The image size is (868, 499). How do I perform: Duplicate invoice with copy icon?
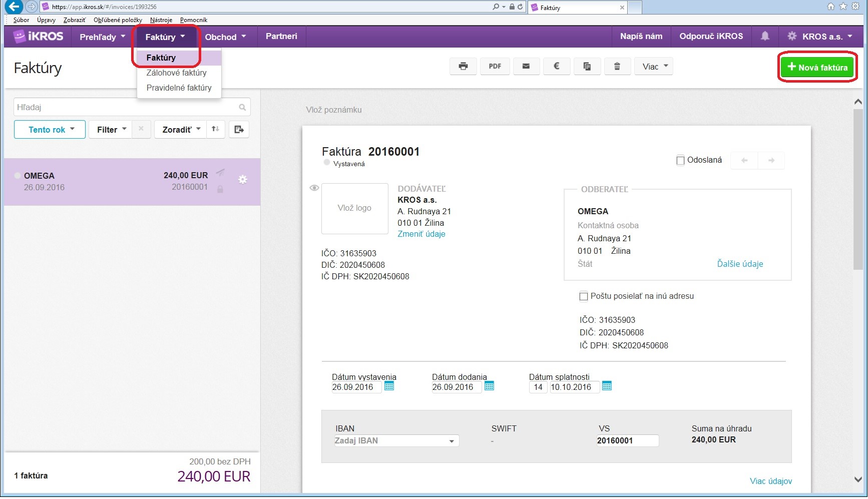coord(587,67)
